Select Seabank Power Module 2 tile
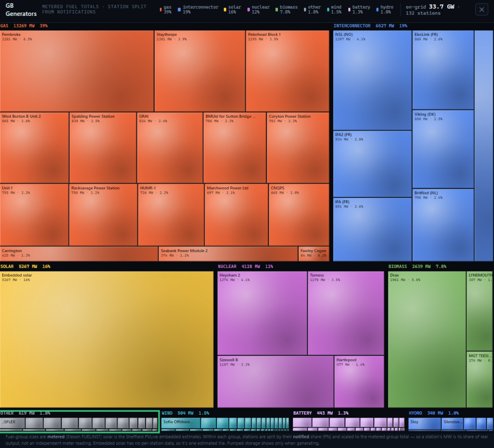Viewport: 494px width, 448px height. point(228,254)
